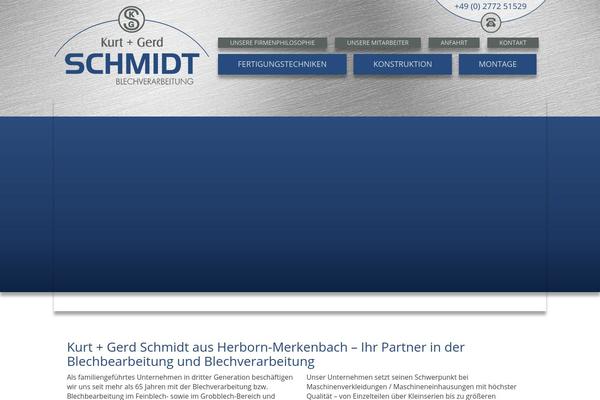Select Fertigungstechniken navigation button
This screenshot has height=400, width=600.
click(282, 64)
